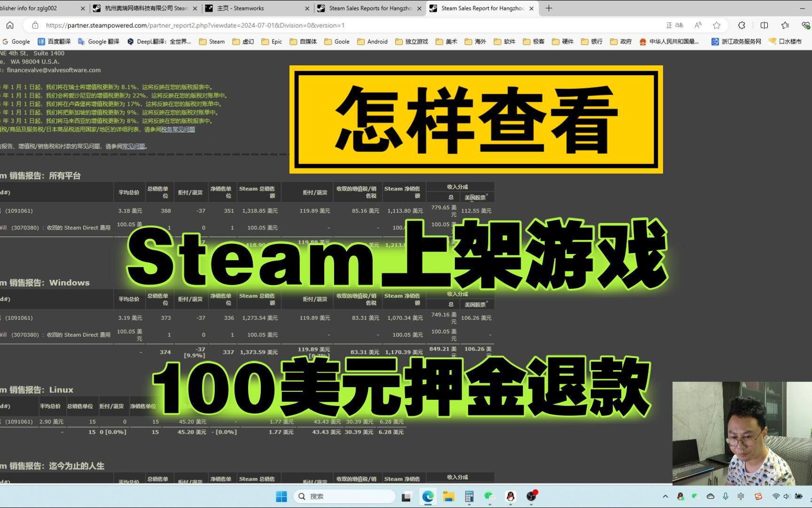This screenshot has height=508, width=812.
Task: Open the 银行 bookmarks folder
Action: coord(592,41)
